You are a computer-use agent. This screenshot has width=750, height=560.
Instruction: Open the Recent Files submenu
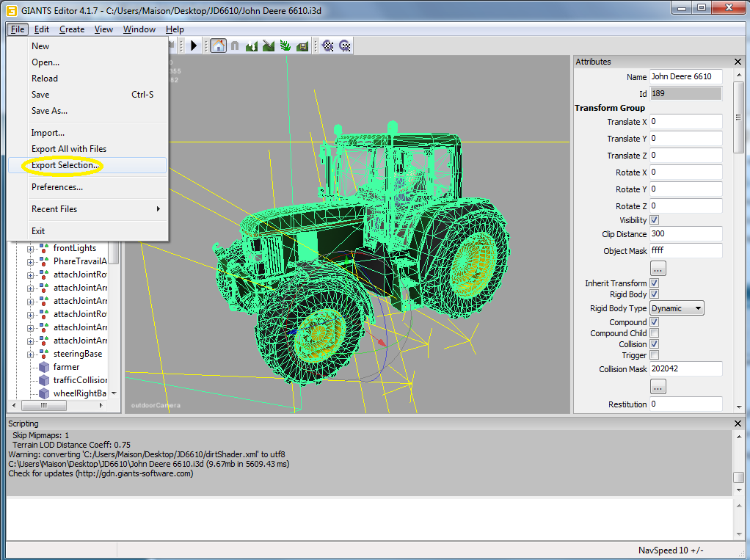(x=87, y=209)
